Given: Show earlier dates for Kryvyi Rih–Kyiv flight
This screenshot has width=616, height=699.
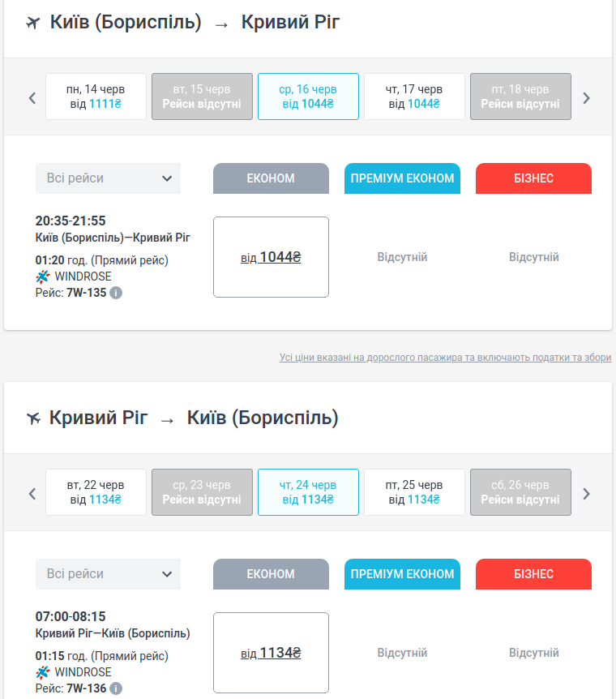Looking at the screenshot, I should 32,493.
